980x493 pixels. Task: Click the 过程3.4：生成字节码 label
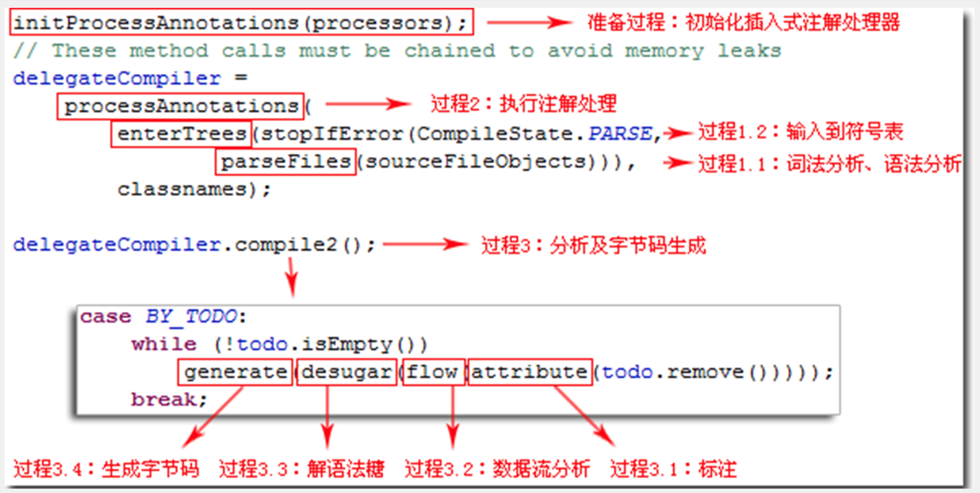[106, 469]
